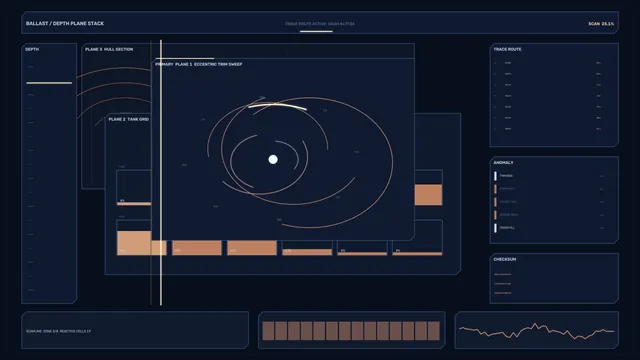
Task: Click the underline indicator beneath Trace Route Active header
Action: (x=316, y=31)
